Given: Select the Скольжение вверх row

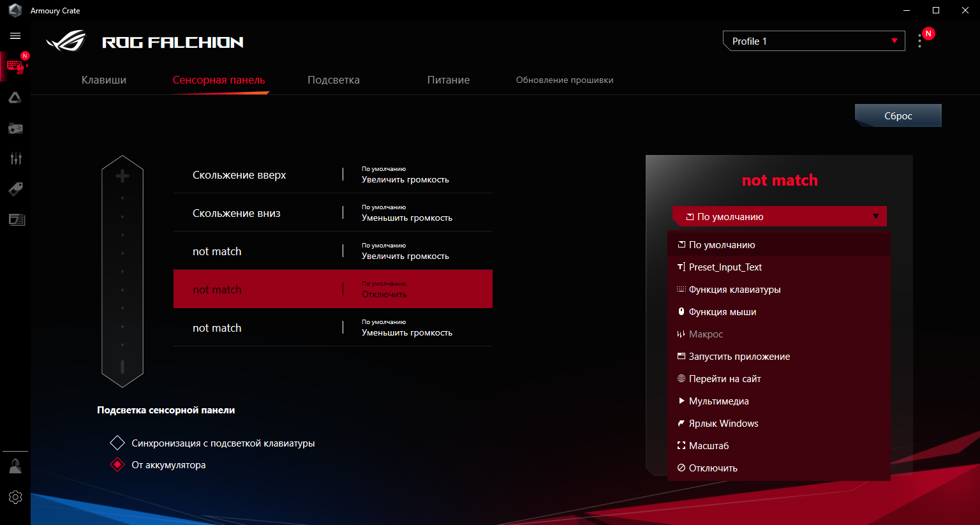Looking at the screenshot, I should (333, 174).
